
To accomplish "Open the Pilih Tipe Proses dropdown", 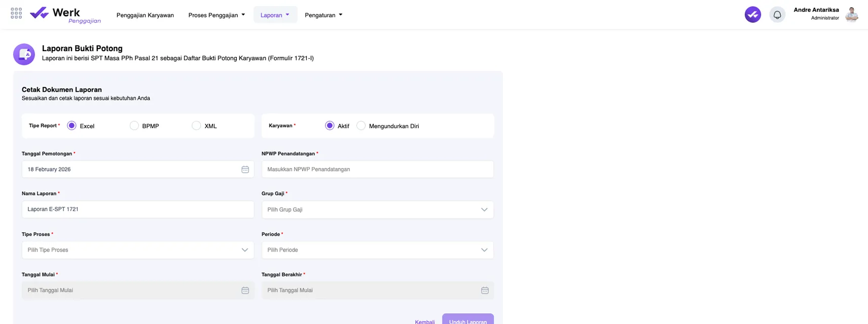I will (x=137, y=250).
